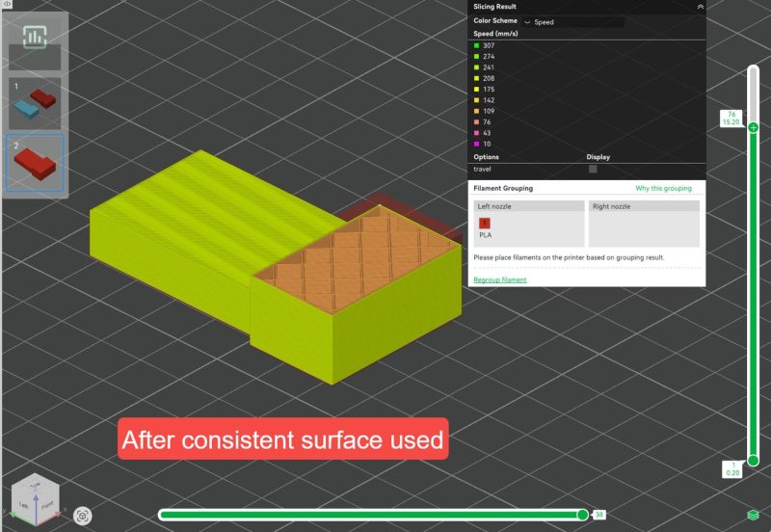Click the plus handle on vertical layer slider
The height and width of the screenshot is (532, 771).
[753, 127]
